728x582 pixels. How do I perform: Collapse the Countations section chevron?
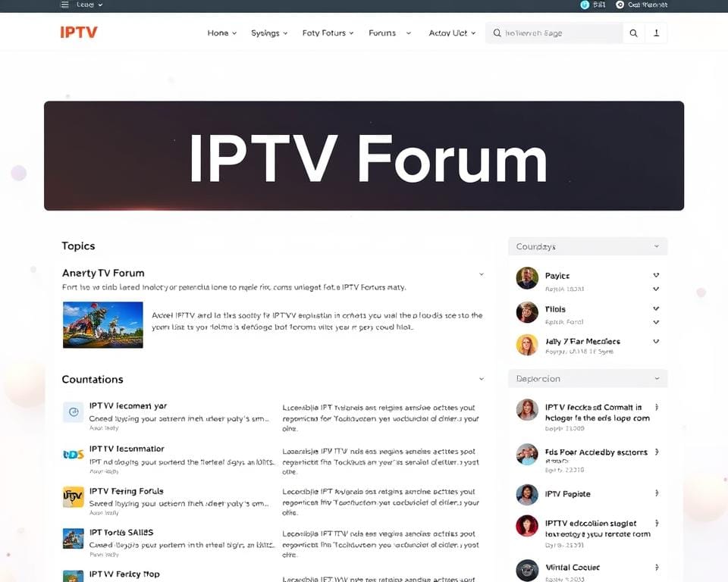[481, 379]
